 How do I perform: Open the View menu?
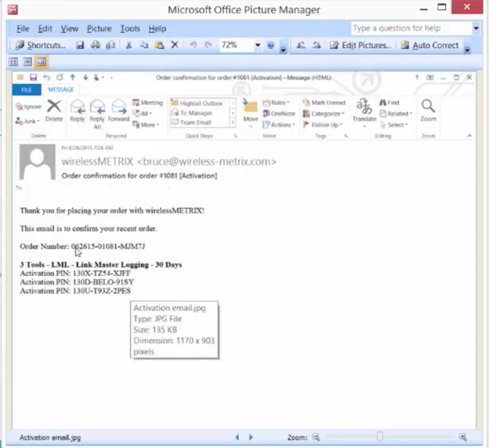69,29
